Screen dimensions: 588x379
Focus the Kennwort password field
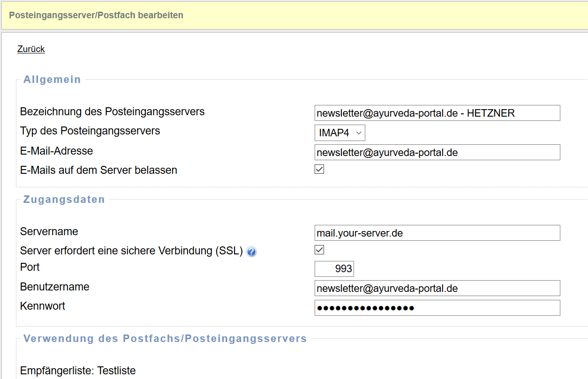point(437,308)
